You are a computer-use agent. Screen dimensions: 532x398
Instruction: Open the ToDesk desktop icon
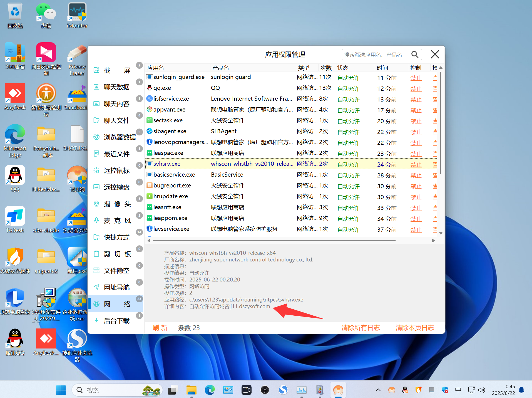[15, 219]
